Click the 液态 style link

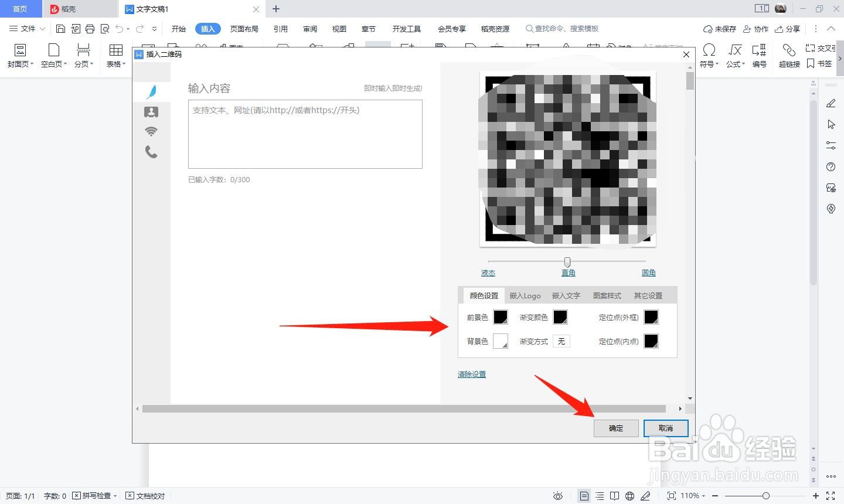click(x=488, y=273)
